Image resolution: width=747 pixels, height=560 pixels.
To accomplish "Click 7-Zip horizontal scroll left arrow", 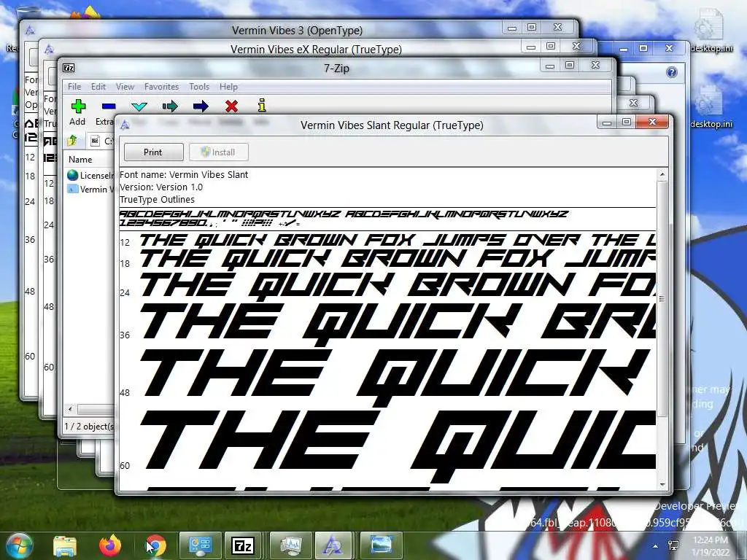I will click(71, 409).
